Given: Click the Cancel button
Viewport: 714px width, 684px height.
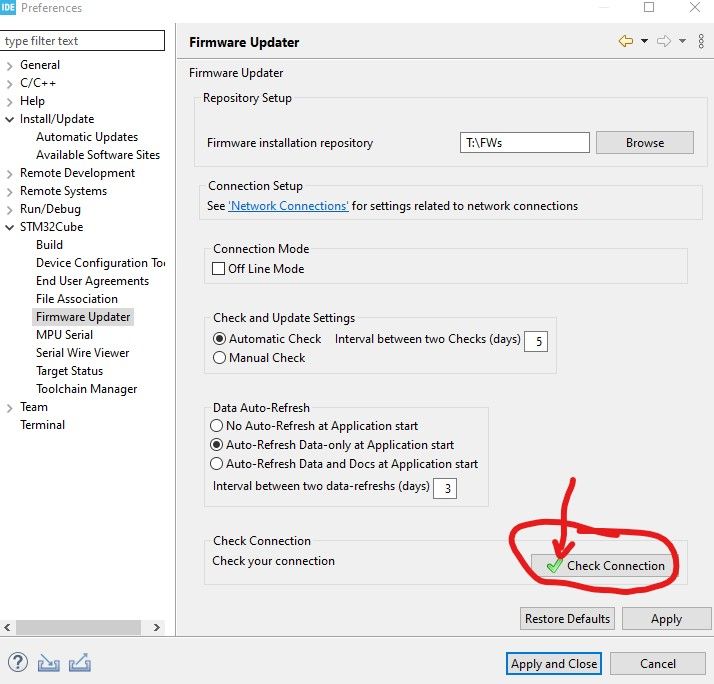Looking at the screenshot, I should 658,664.
